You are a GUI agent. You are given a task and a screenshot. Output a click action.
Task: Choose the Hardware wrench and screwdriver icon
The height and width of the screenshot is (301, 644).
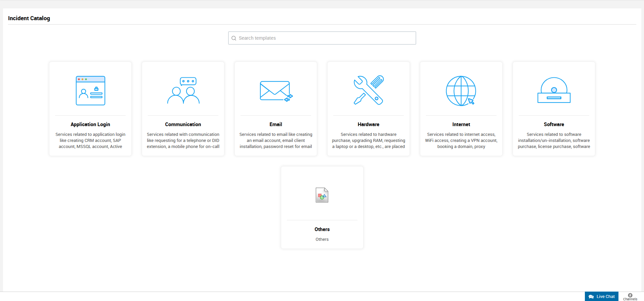point(369,90)
